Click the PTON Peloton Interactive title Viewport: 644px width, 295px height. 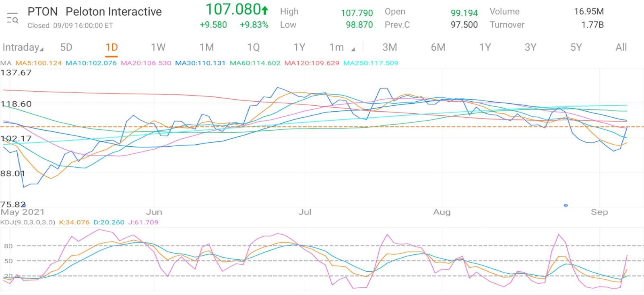click(x=95, y=12)
